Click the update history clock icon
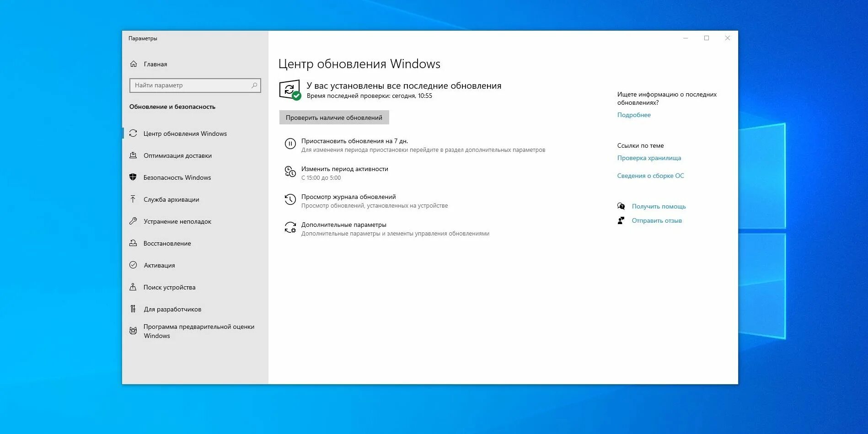This screenshot has width=868, height=434. coord(290,200)
